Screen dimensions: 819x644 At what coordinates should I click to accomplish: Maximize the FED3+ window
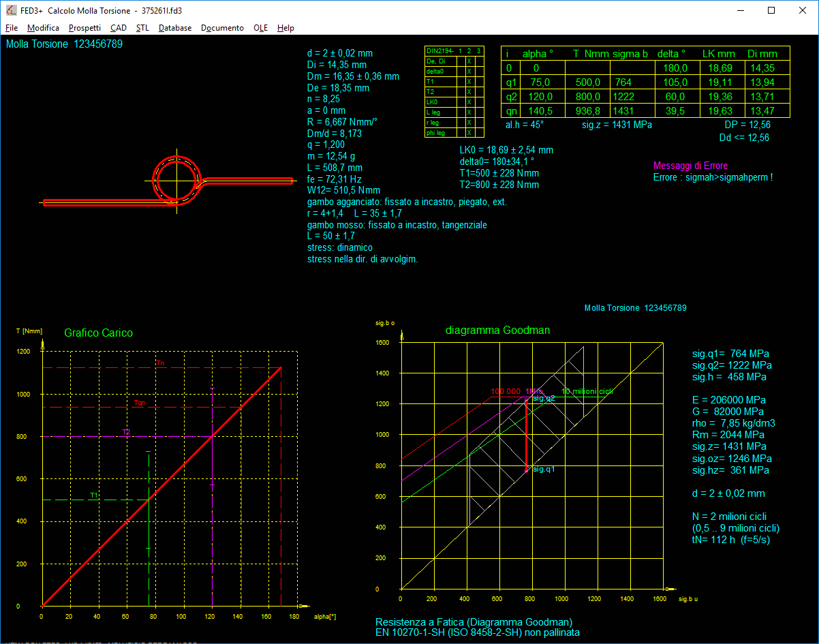click(x=771, y=10)
